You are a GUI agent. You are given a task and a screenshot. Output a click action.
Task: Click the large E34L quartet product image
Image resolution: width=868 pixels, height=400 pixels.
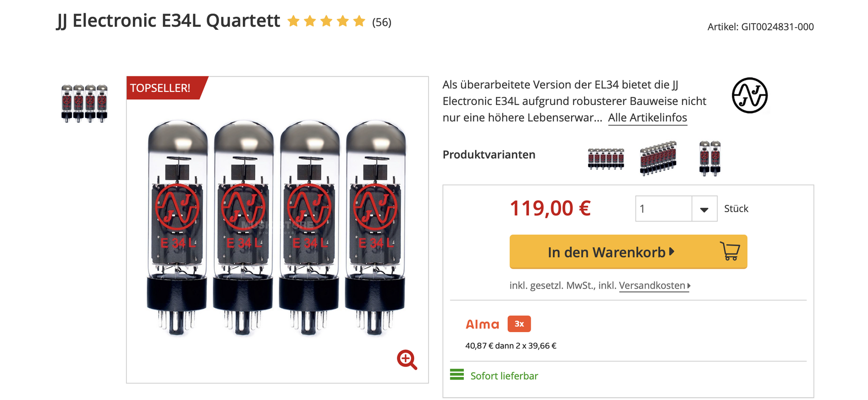[277, 226]
